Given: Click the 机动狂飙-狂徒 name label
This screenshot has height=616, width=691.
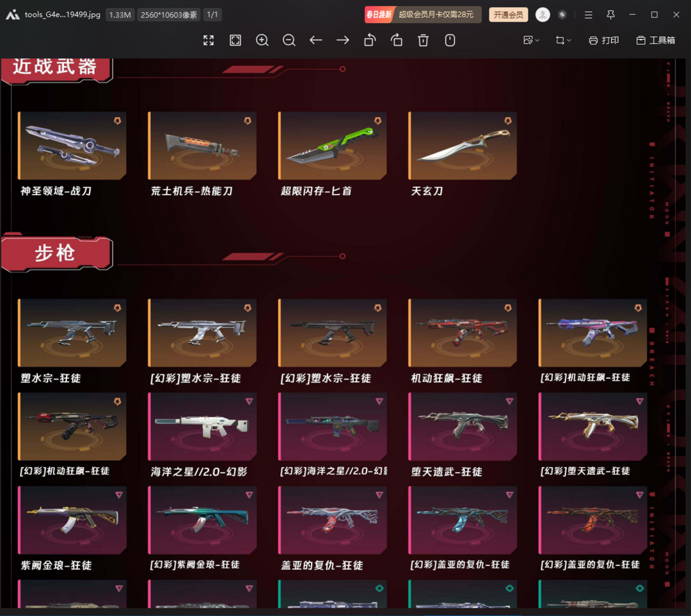Looking at the screenshot, I should pyautogui.click(x=447, y=378).
